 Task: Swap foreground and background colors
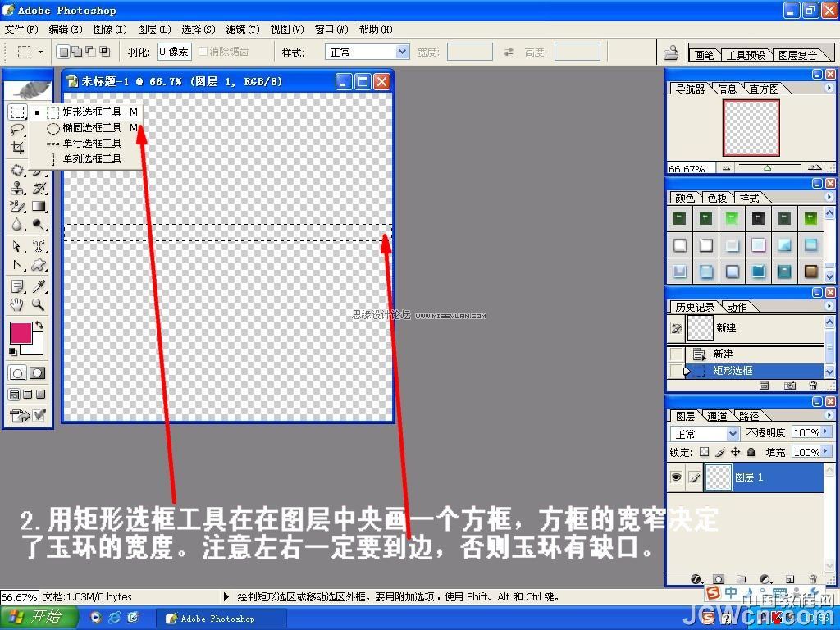pyautogui.click(x=39, y=325)
